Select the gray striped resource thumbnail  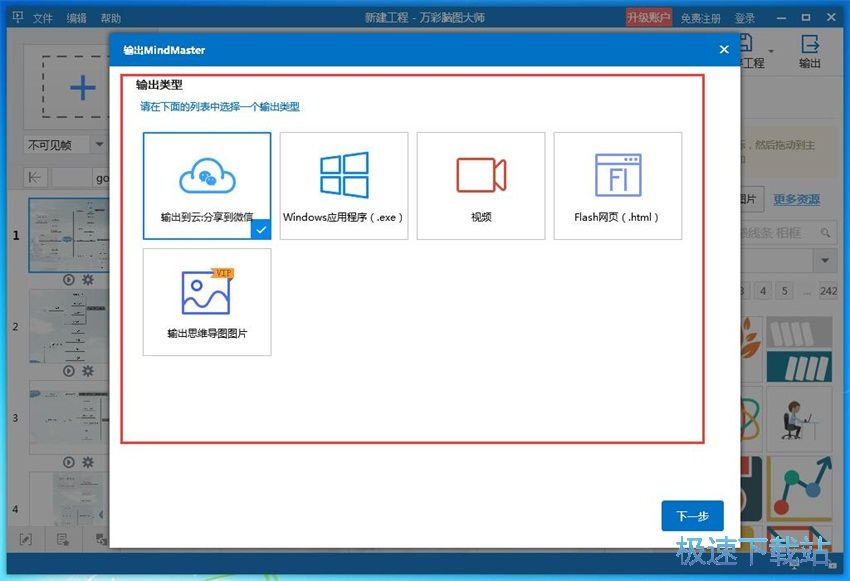[799, 332]
